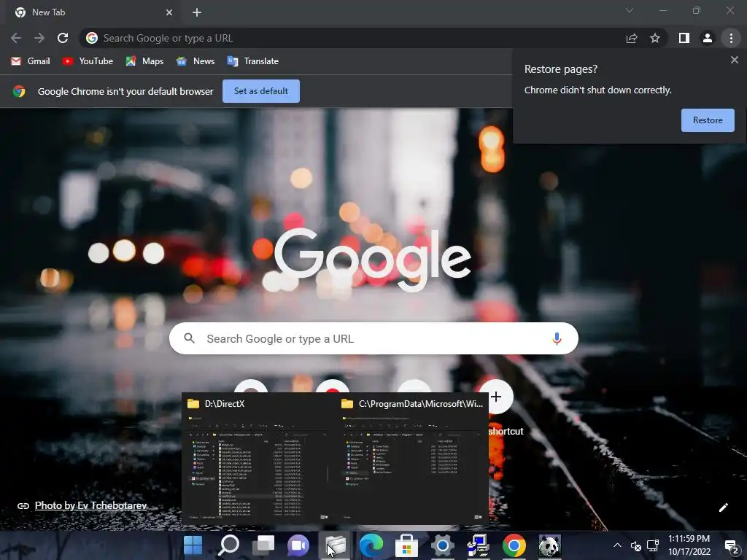Screen dimensions: 747x560
Task: Launch Microsoft Edge from taskbar
Action: coord(371,545)
